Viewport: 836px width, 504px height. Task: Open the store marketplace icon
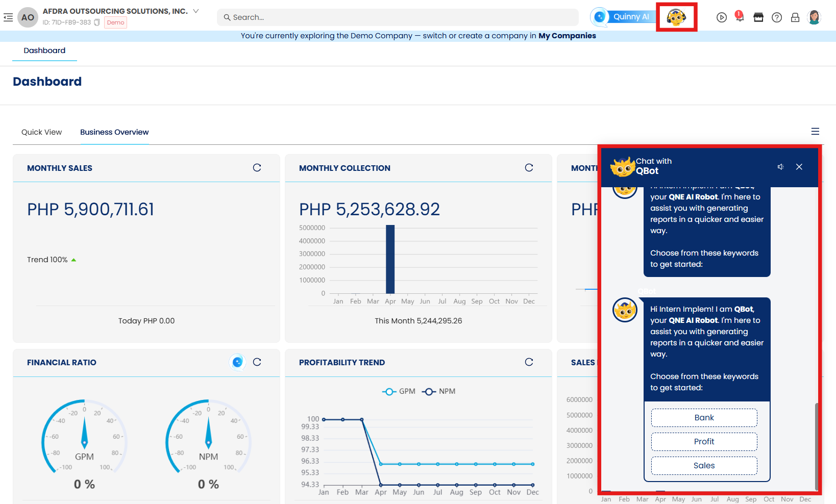[758, 17]
